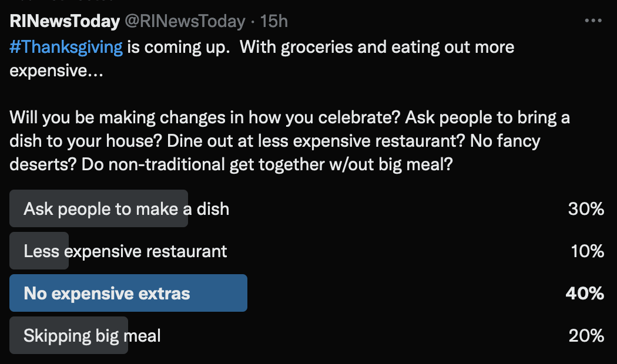Click the "is coming up." tweet text

pyautogui.click(x=178, y=47)
